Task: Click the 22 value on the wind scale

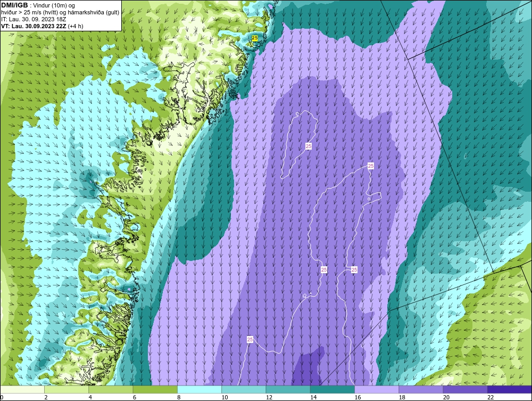Action: pyautogui.click(x=491, y=397)
